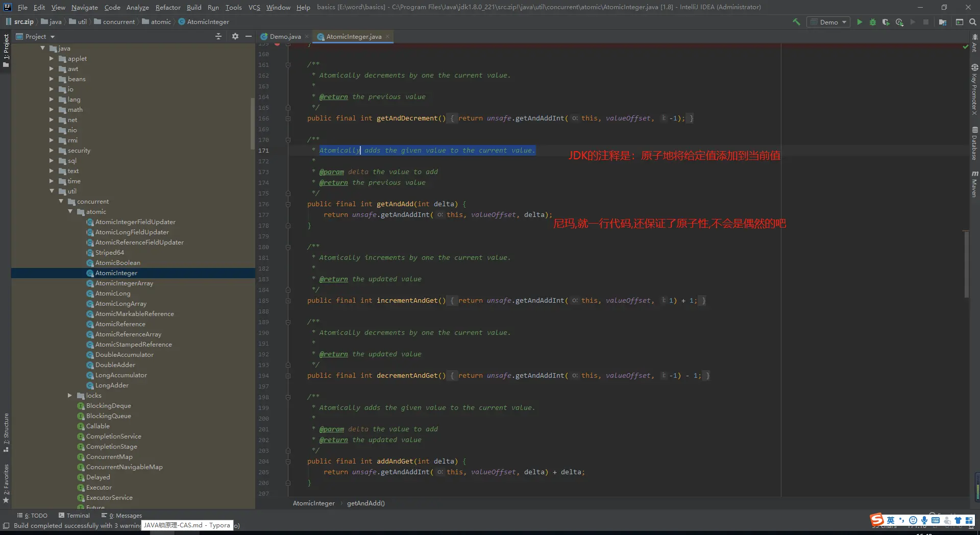Expand the locks package
The width and height of the screenshot is (980, 535).
[x=70, y=395]
